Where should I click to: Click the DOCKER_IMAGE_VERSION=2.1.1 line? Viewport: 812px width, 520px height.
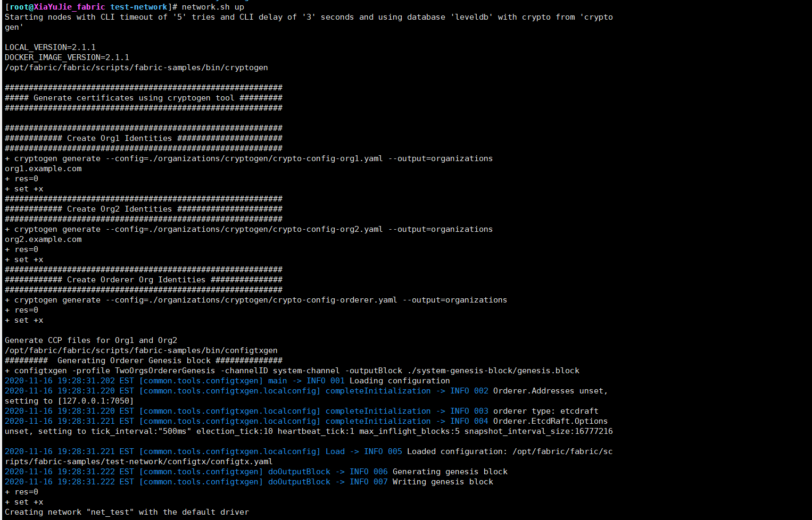pyautogui.click(x=67, y=57)
